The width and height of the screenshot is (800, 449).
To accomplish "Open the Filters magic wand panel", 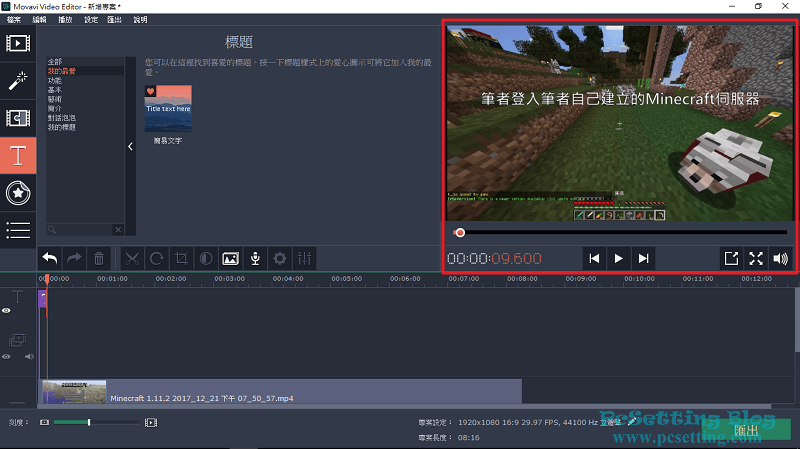I will 18,80.
